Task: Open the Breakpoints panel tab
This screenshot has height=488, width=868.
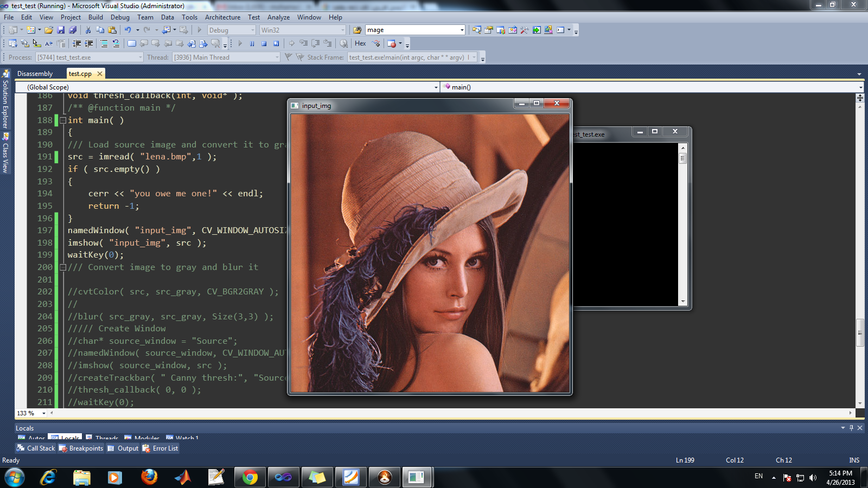Action: [x=81, y=448]
